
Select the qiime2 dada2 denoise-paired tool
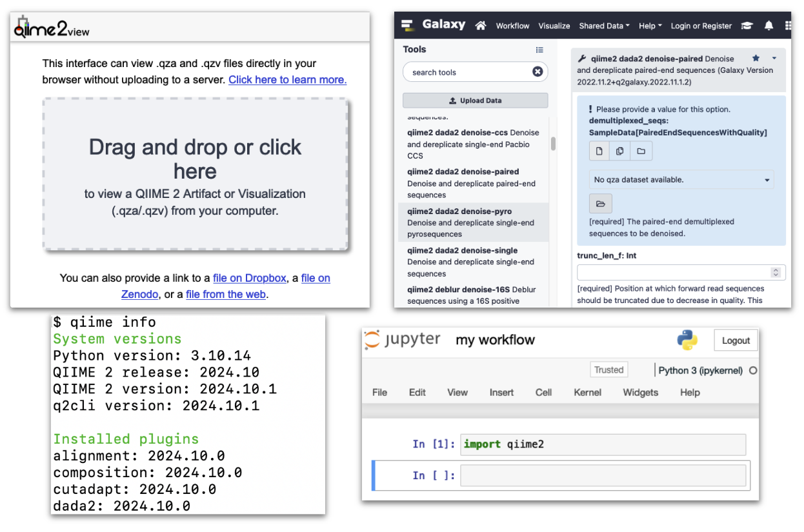(x=474, y=183)
